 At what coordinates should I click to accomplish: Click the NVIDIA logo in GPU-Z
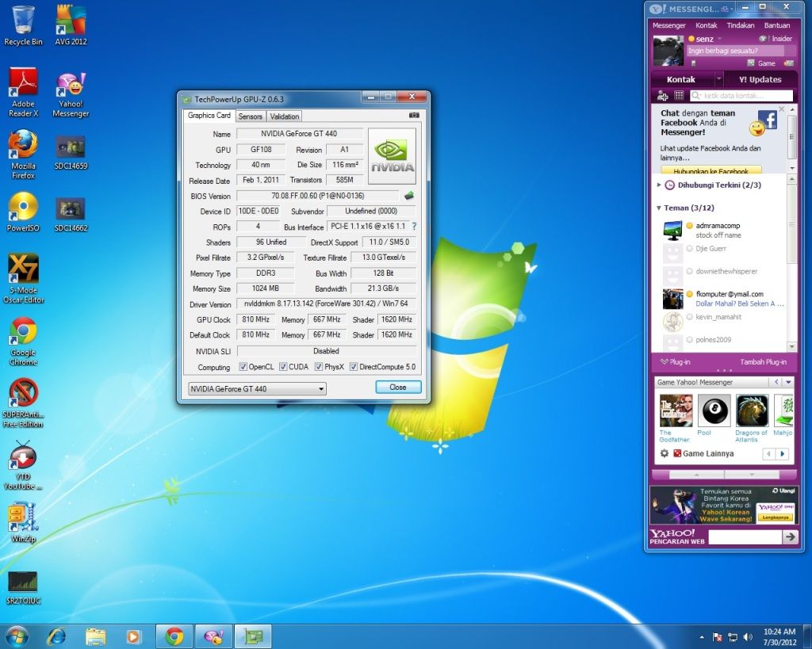click(392, 156)
